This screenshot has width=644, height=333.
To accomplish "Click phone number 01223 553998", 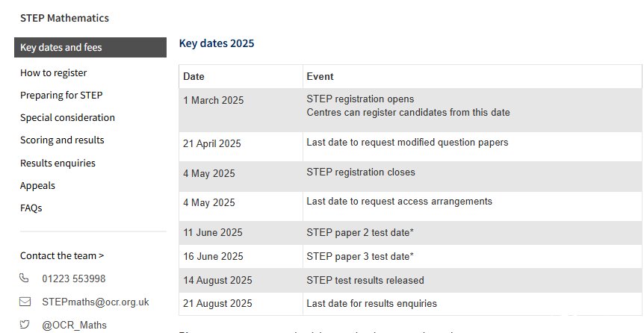I will click(73, 278).
